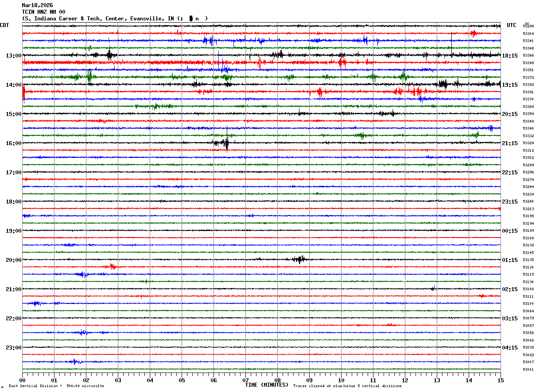Click the CDT timezone label

5,25
